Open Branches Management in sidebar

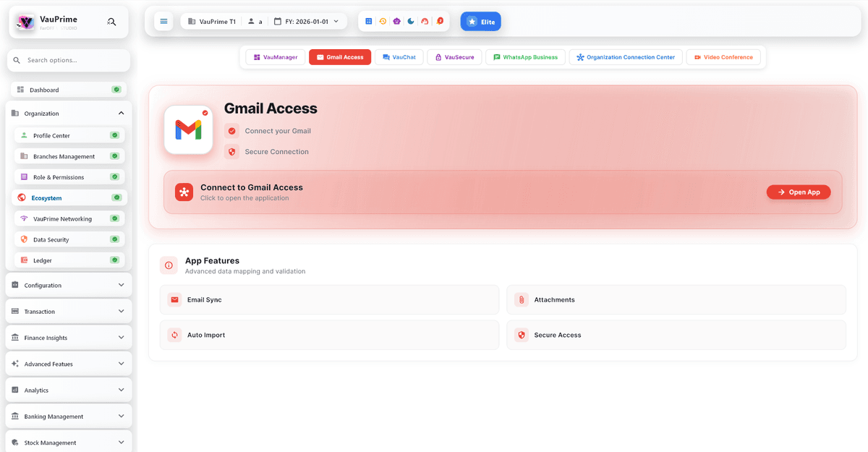pyautogui.click(x=69, y=156)
